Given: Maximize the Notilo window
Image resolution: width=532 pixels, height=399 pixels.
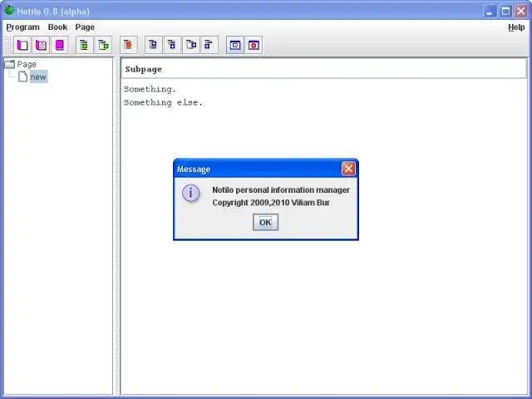Looking at the screenshot, I should pyautogui.click(x=505, y=12).
